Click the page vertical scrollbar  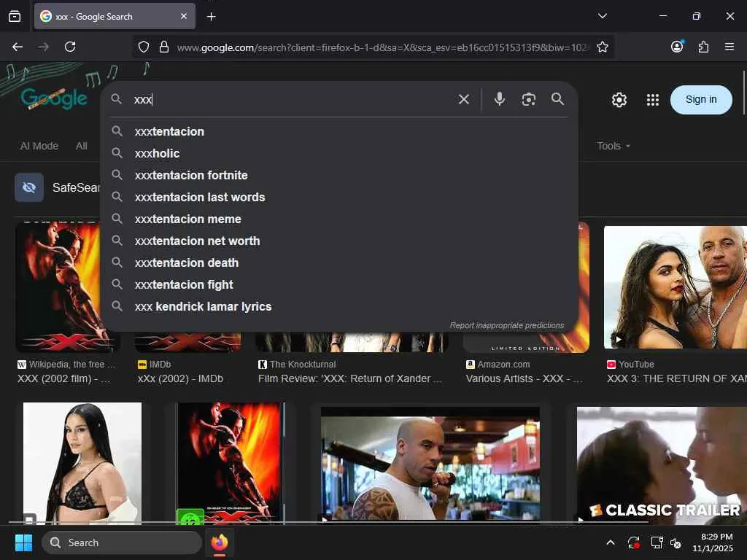pyautogui.click(x=743, y=93)
